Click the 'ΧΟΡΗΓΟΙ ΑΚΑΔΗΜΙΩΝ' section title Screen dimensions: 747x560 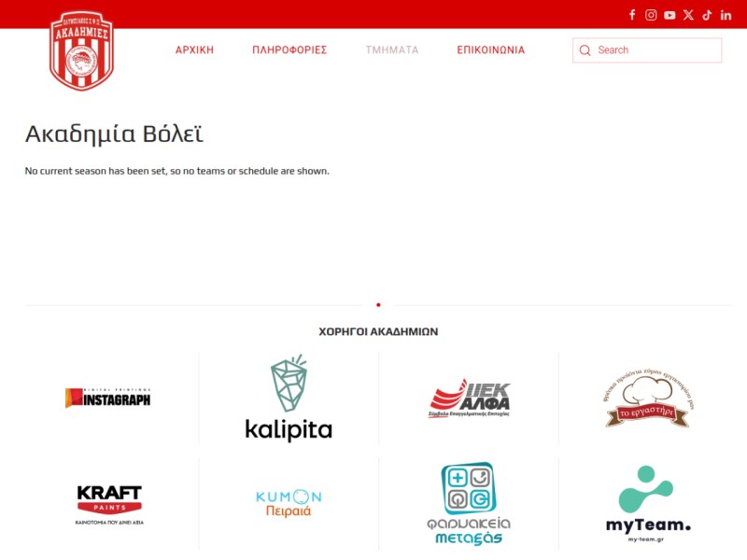pos(378,331)
